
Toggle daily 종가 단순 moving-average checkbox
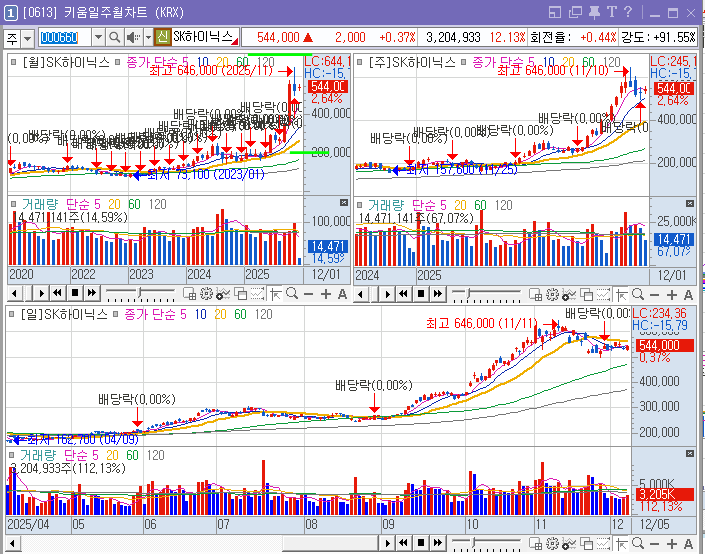pos(116,314)
